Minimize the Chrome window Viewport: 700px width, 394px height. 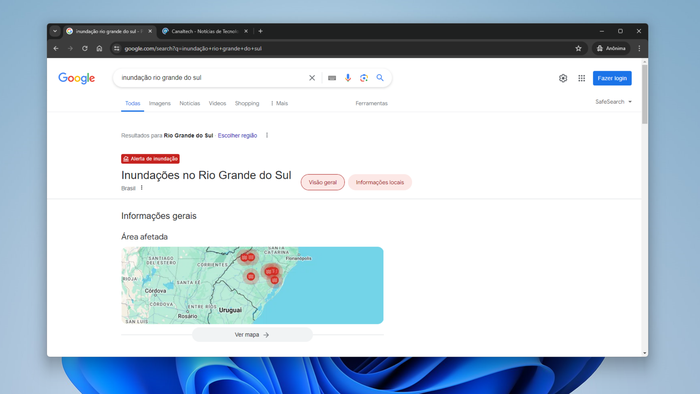click(602, 31)
